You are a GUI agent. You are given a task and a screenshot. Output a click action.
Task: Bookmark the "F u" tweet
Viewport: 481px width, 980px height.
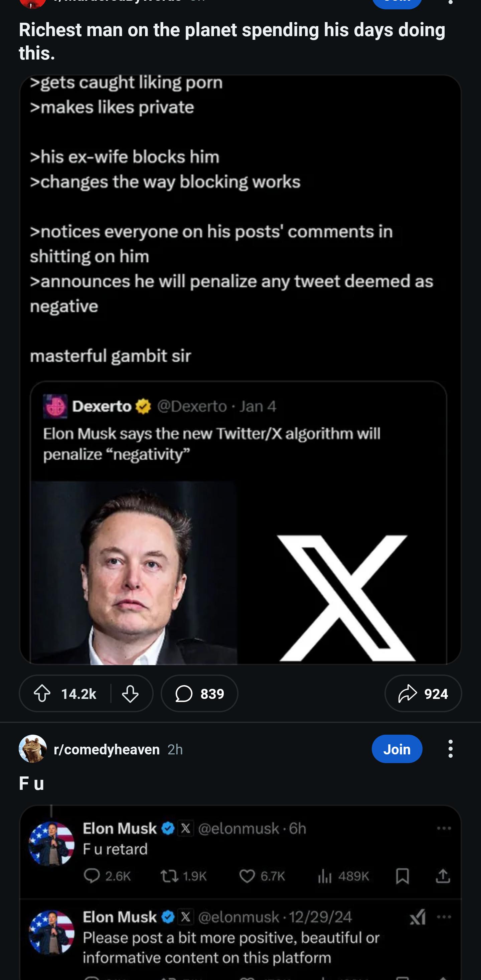402,876
